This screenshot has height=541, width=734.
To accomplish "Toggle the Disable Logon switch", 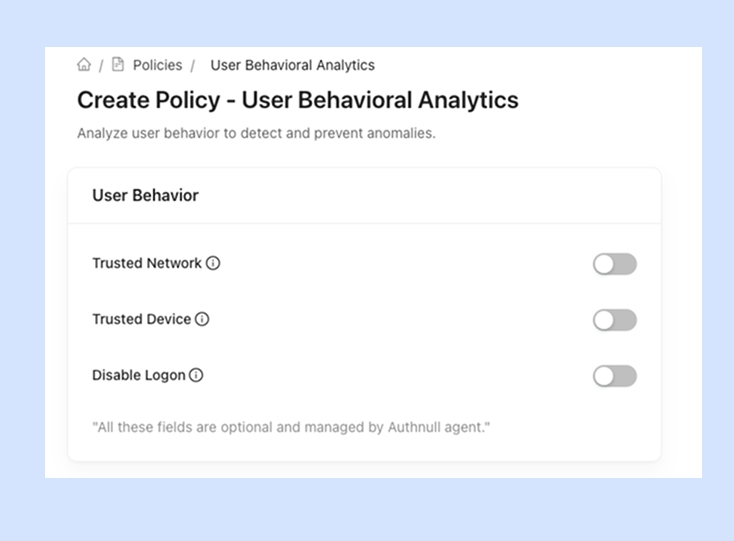I will pos(614,376).
